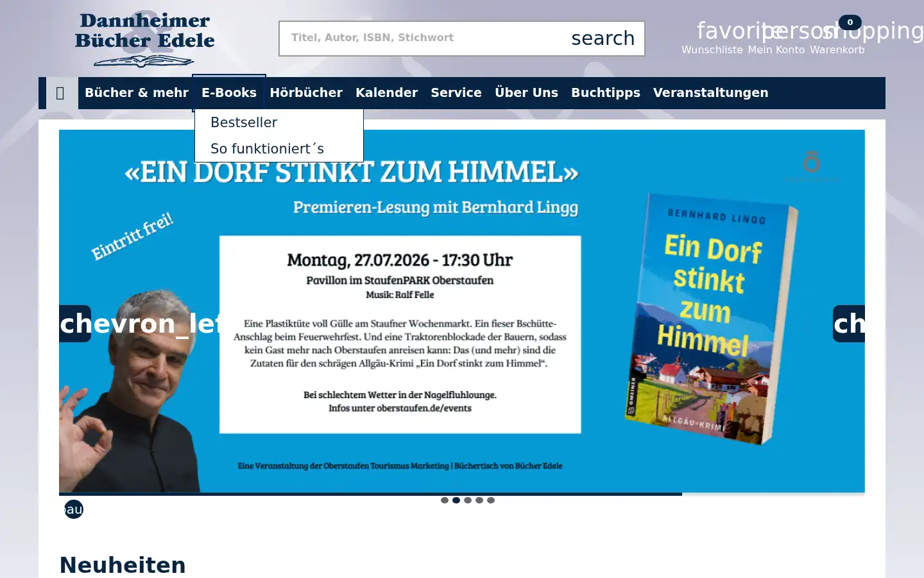Go to previous slide with chevron left
924x578 pixels.
[x=75, y=324]
